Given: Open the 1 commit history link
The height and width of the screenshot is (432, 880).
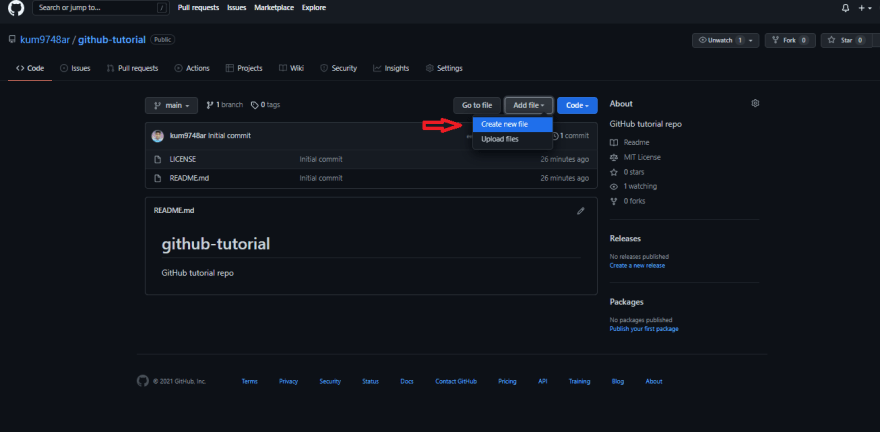Looking at the screenshot, I should [570, 136].
